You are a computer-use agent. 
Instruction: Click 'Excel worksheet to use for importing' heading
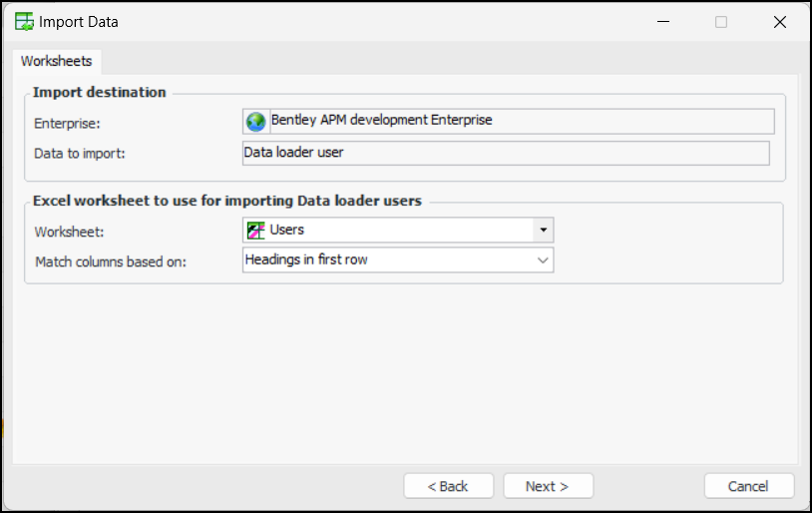click(x=227, y=201)
